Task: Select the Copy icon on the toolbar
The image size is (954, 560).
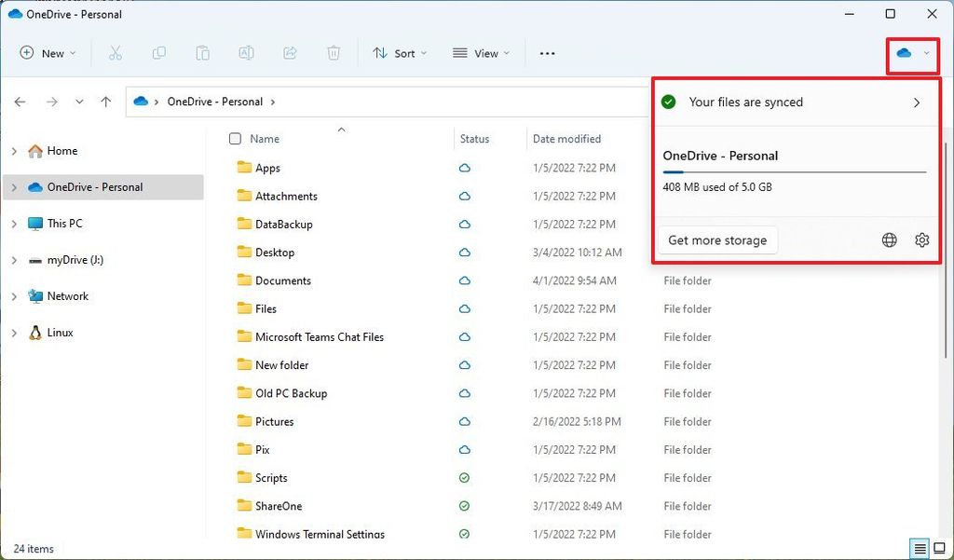Action: (158, 53)
